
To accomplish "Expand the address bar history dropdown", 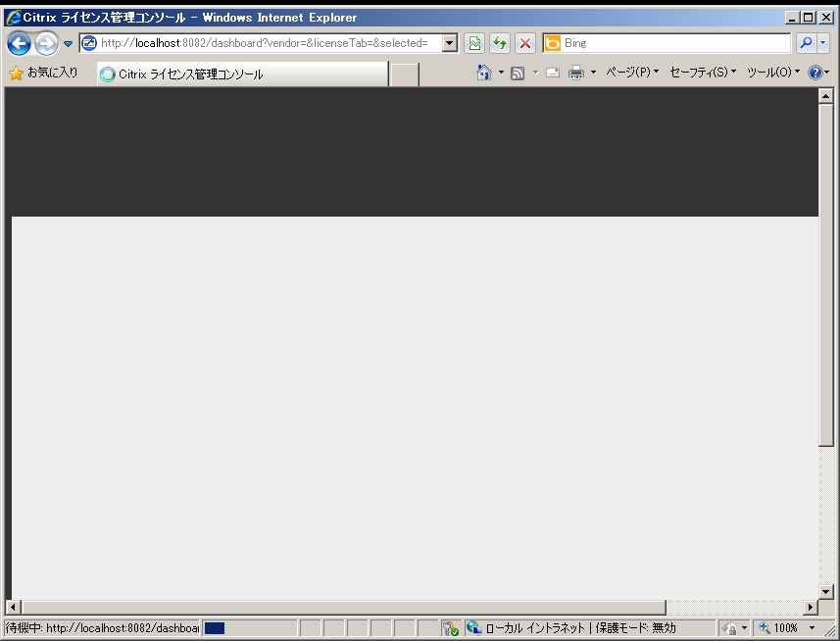I will pos(450,43).
